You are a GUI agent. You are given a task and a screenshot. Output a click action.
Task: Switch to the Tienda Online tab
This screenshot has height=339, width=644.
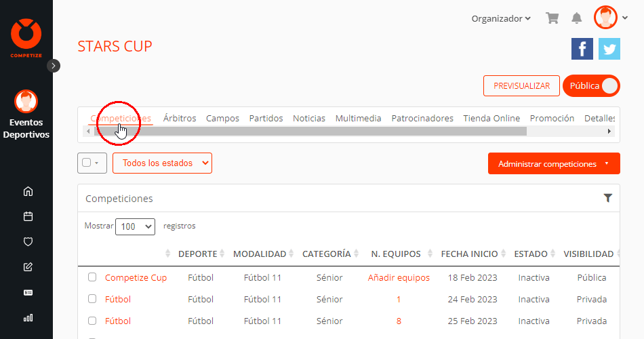click(491, 119)
